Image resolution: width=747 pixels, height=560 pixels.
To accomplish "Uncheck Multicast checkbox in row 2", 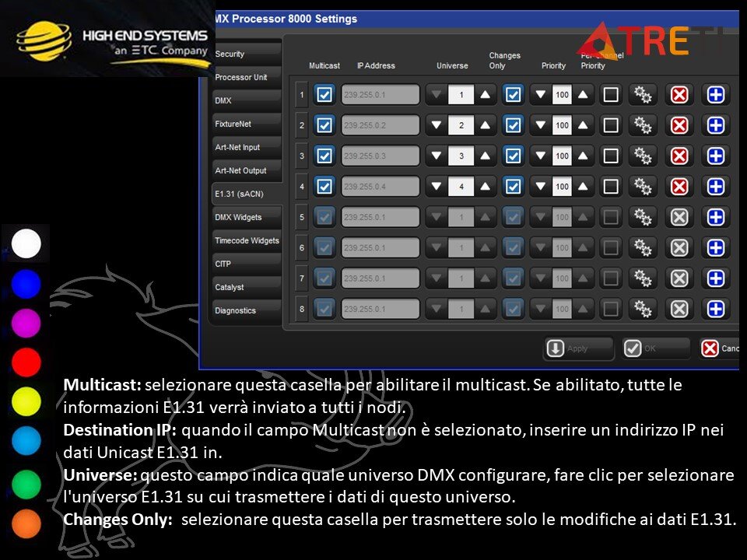I will click(x=324, y=125).
